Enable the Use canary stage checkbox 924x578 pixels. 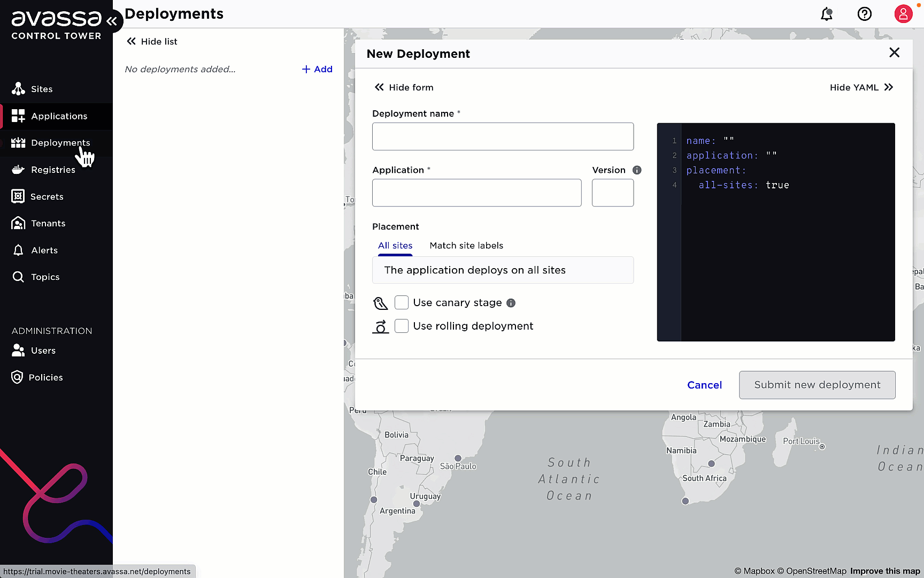(402, 302)
